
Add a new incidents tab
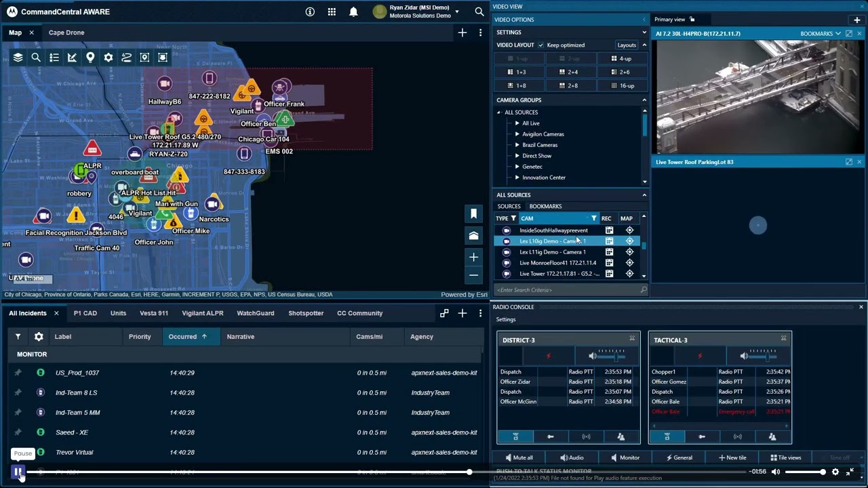tap(462, 313)
